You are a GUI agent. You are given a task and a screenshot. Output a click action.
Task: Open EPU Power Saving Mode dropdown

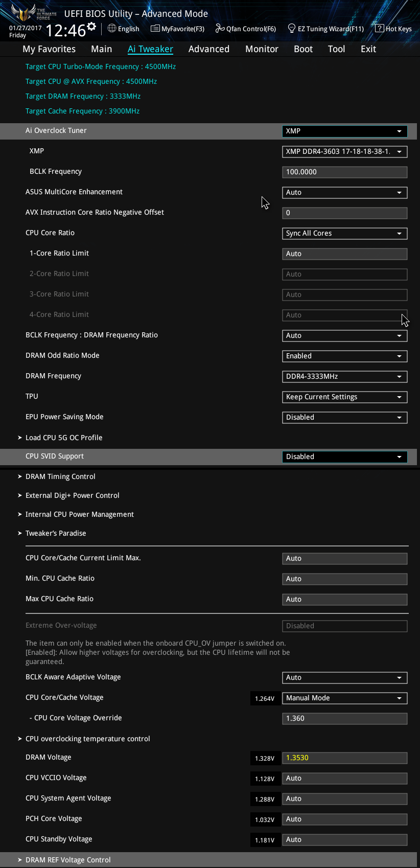(345, 417)
